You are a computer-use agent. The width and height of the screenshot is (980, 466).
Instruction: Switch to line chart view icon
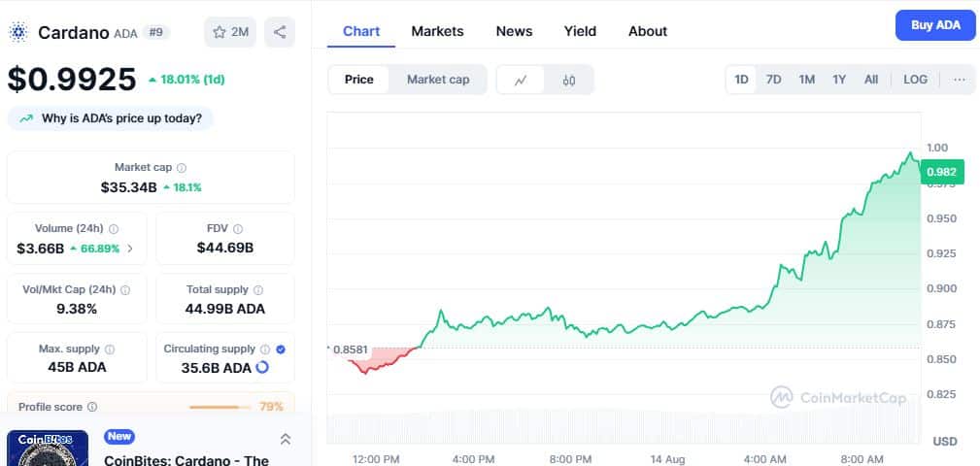point(521,80)
